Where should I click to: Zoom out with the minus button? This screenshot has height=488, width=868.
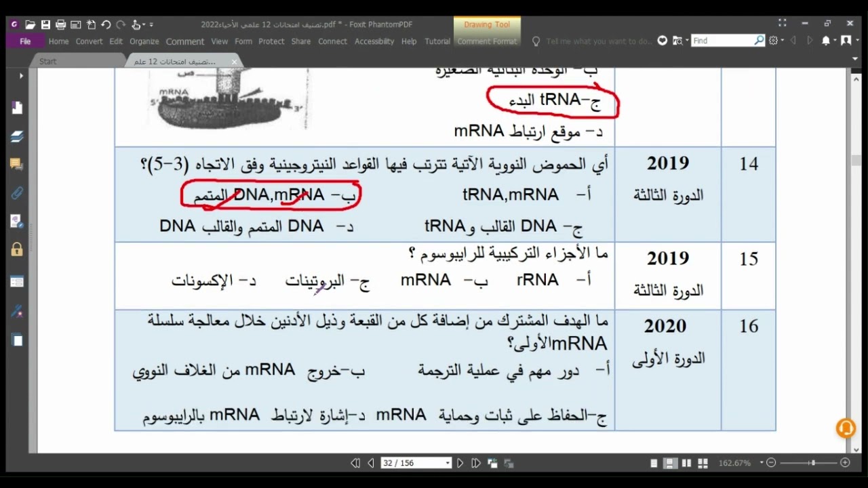(x=771, y=463)
